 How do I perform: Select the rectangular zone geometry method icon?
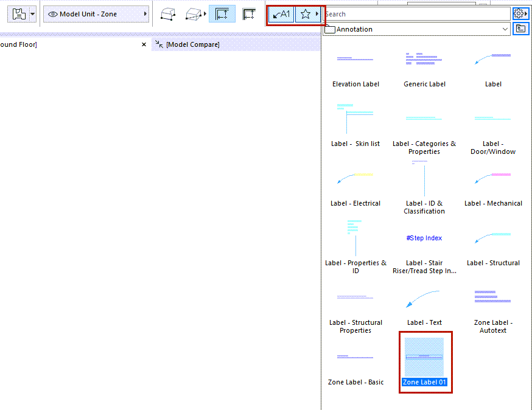click(194, 14)
